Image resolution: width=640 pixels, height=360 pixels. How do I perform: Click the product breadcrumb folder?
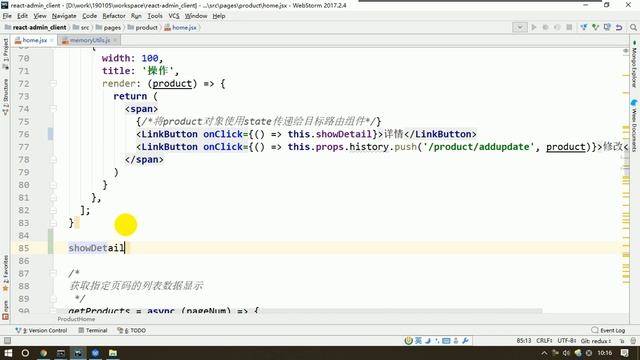tap(143, 27)
